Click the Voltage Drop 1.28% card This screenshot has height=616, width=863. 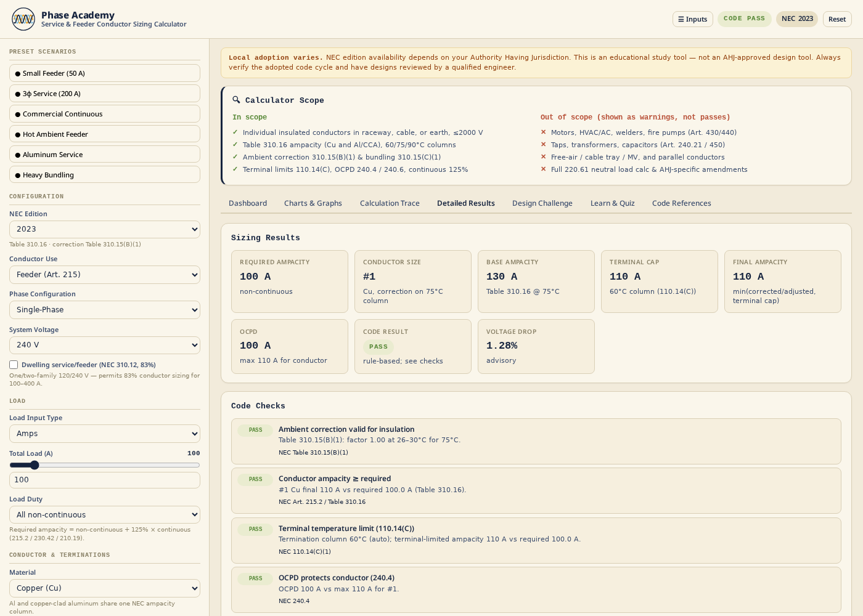coord(536,346)
